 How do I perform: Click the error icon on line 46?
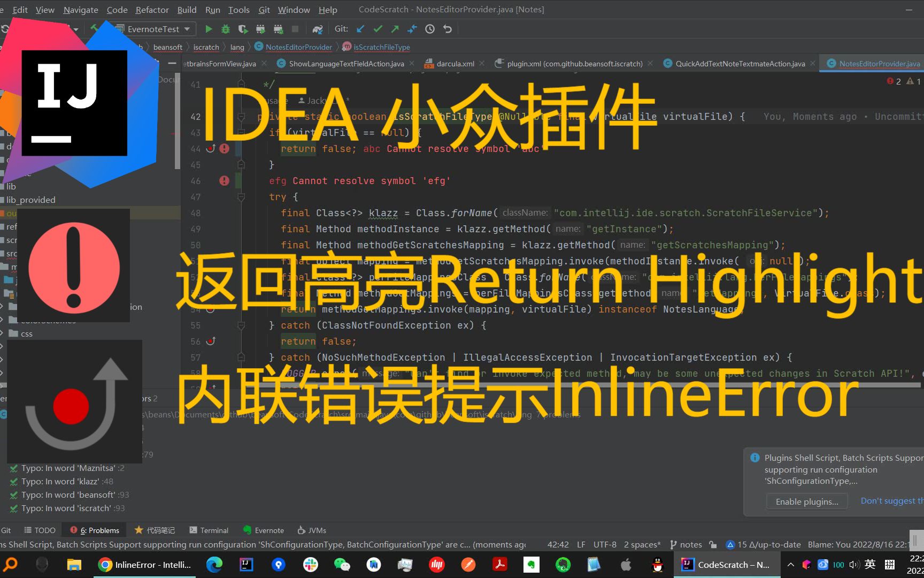click(225, 180)
